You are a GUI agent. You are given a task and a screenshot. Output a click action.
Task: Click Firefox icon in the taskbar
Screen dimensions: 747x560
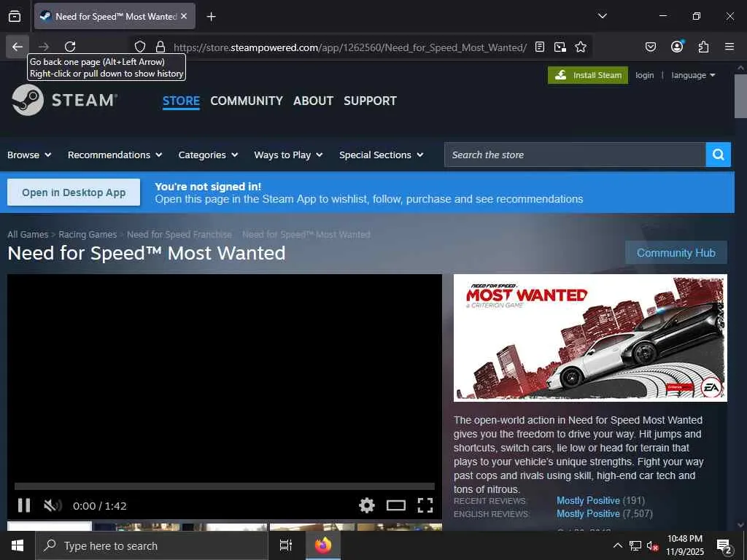pos(322,545)
